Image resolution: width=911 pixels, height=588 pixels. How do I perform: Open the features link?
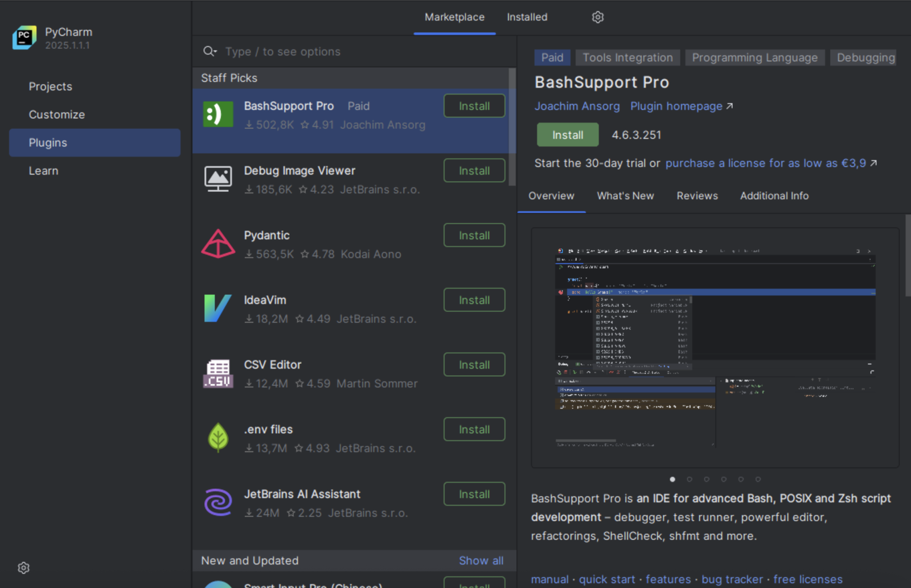668,579
